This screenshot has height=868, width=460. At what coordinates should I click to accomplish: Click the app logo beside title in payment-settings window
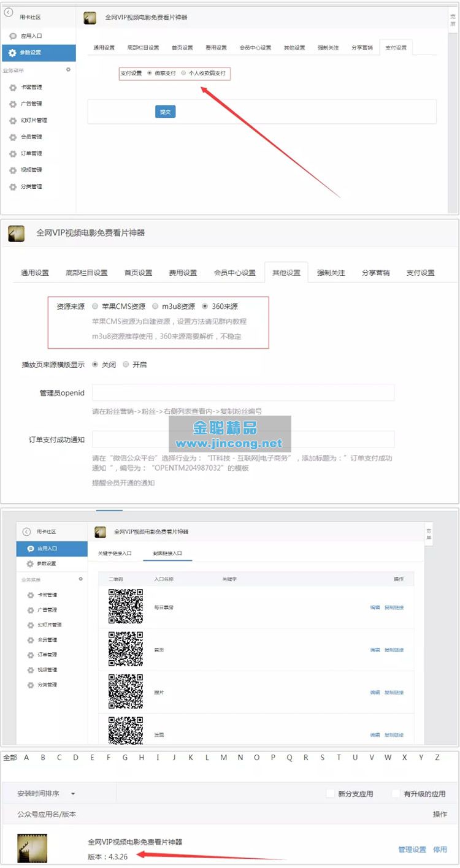tap(90, 18)
